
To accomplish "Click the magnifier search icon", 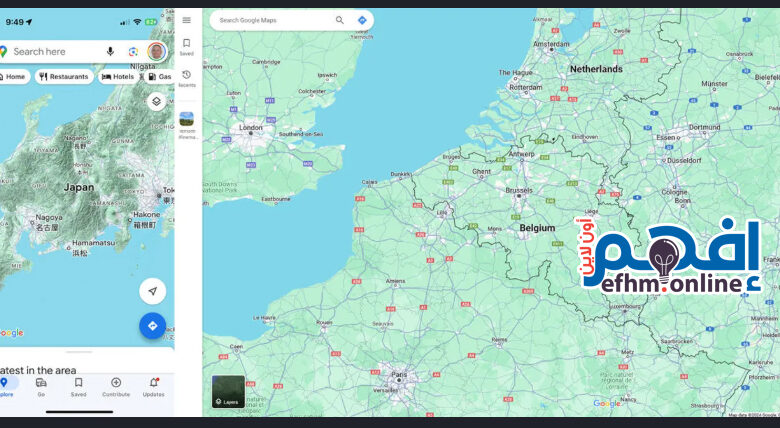I will point(340,20).
